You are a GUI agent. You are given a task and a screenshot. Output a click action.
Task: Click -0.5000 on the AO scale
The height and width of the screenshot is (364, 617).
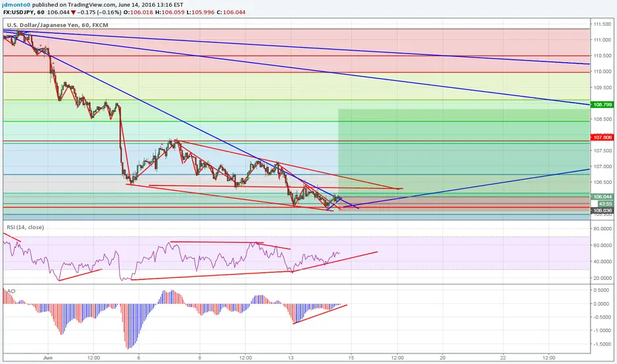tap(602, 317)
